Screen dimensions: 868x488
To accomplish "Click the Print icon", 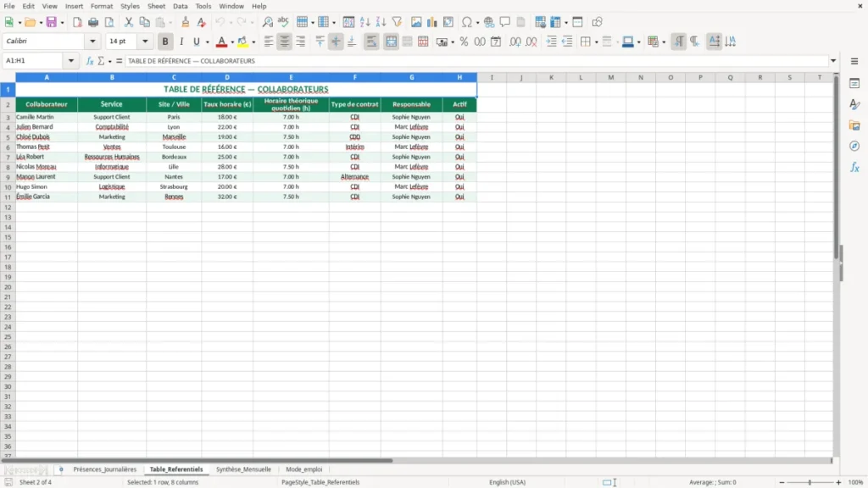I will pos(93,22).
